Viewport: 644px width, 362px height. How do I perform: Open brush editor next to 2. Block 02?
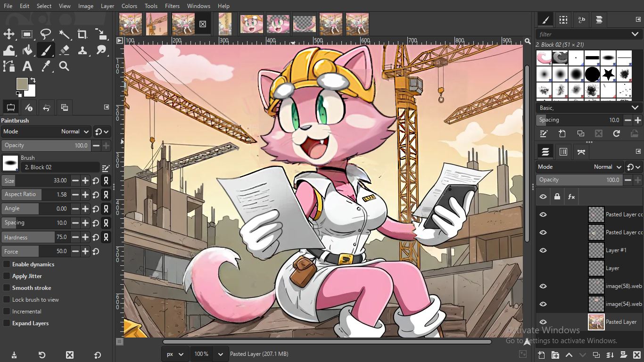point(106,167)
